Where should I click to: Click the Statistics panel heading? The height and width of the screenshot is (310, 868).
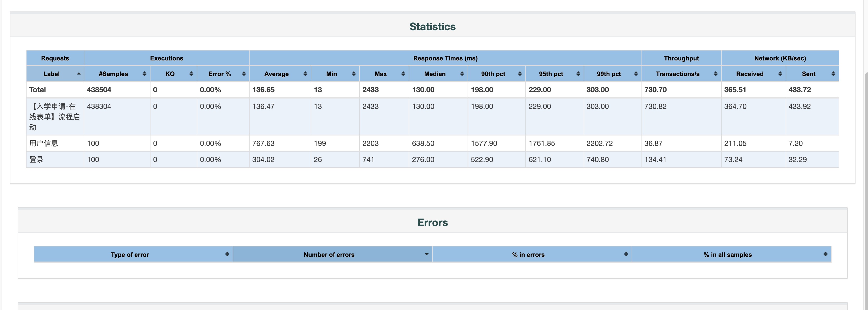point(432,27)
